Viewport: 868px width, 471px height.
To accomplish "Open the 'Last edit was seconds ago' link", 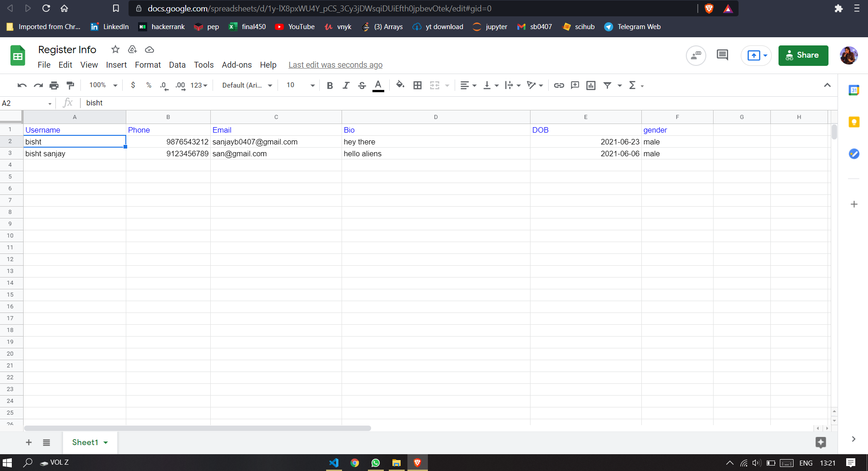I will 335,65.
